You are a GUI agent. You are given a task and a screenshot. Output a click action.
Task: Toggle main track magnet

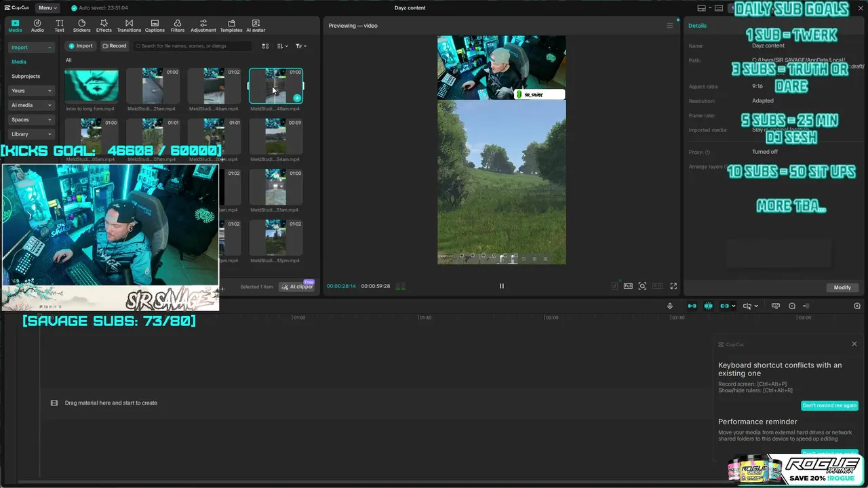pyautogui.click(x=692, y=306)
